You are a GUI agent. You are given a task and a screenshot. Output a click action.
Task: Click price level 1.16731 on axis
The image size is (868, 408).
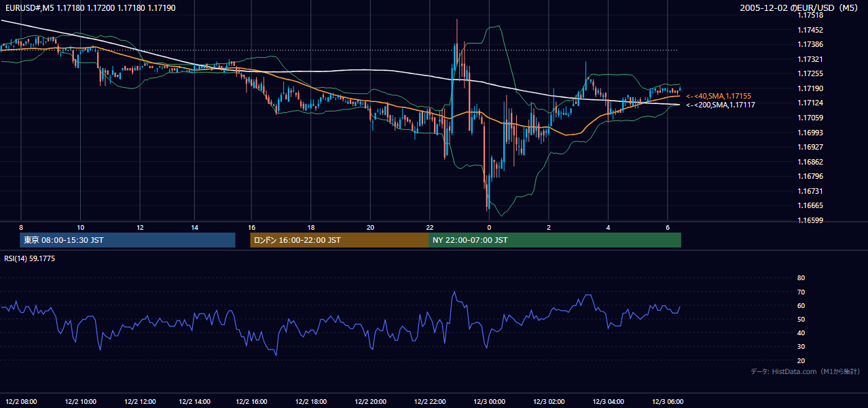coord(810,191)
